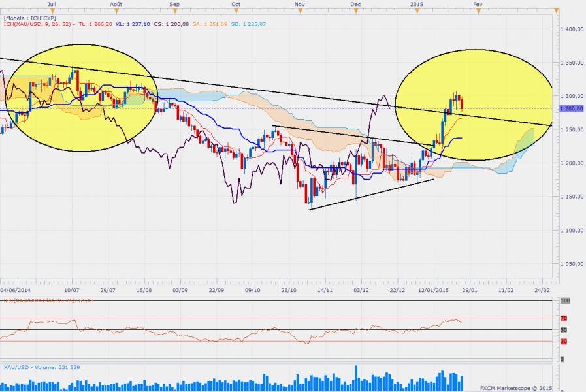The image size is (586, 392).
Task: Click the 1 200,00 price axis label
Action: pos(572,163)
